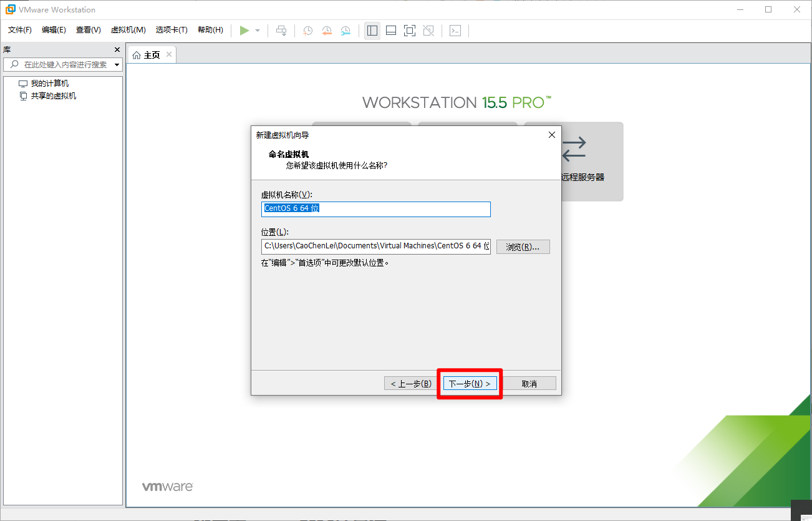
Task: Open the snapshot manager wrench icon
Action: pos(346,31)
